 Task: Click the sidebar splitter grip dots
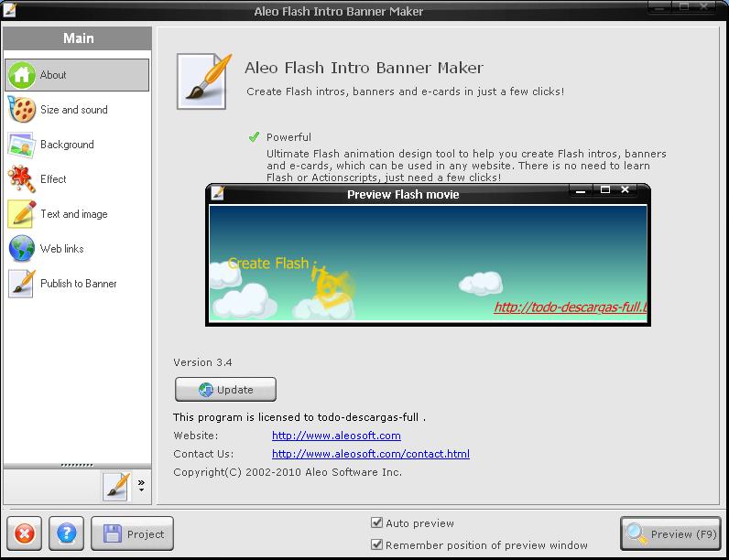[77, 465]
